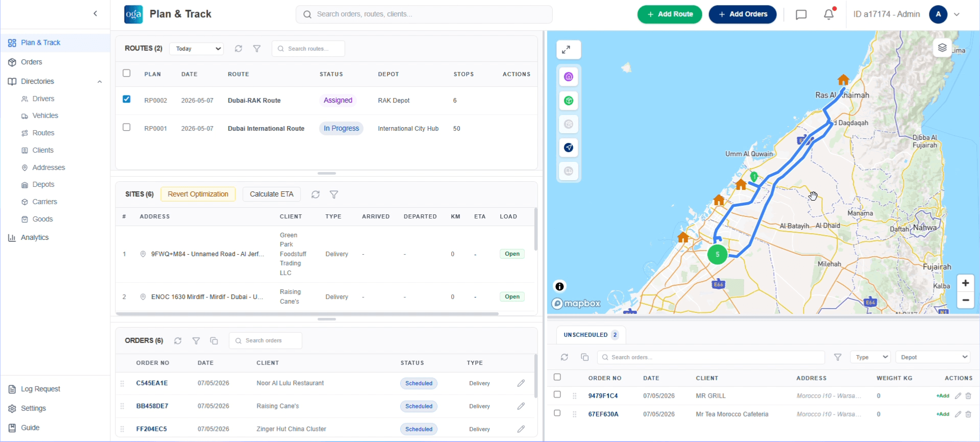
Task: Open Drivers directory
Action: tap(43, 99)
